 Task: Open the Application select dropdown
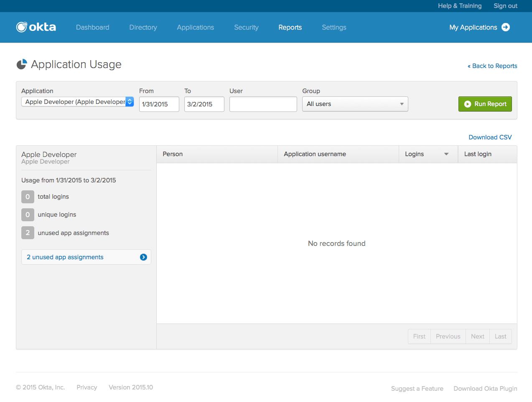77,102
